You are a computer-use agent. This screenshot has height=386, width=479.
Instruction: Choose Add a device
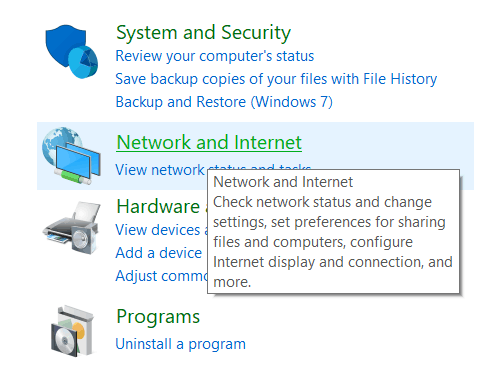tap(159, 253)
